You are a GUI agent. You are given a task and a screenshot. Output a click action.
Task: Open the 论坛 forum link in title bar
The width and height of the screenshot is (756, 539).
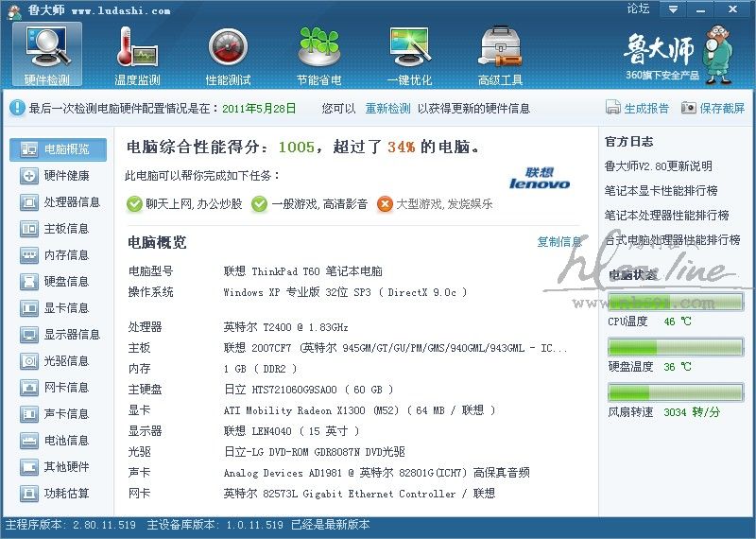tap(639, 9)
